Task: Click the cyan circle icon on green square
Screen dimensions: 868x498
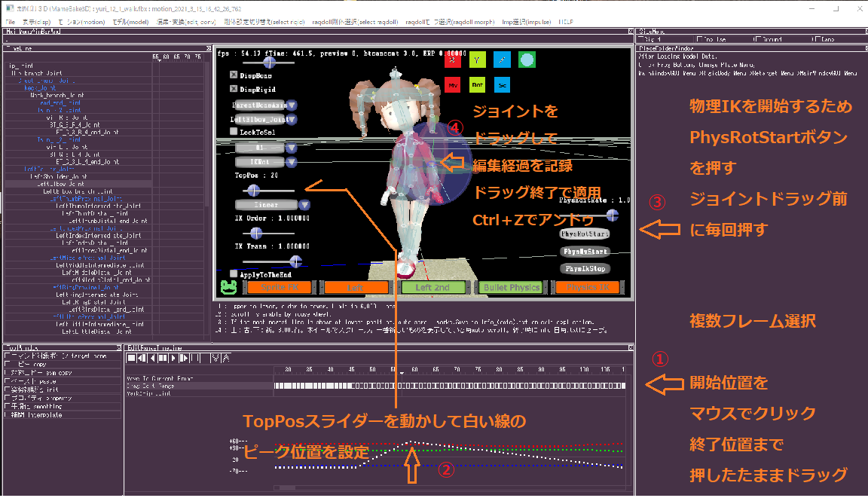Action: pyautogui.click(x=527, y=60)
